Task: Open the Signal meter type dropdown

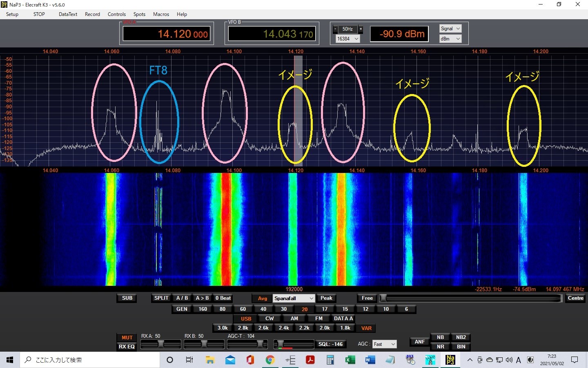Action: coord(450,29)
